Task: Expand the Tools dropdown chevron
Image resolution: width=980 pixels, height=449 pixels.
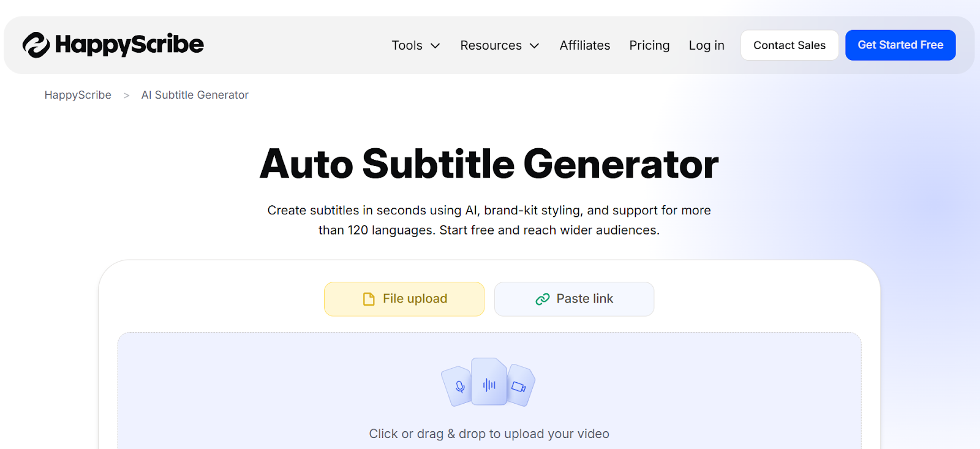Action: (x=435, y=46)
